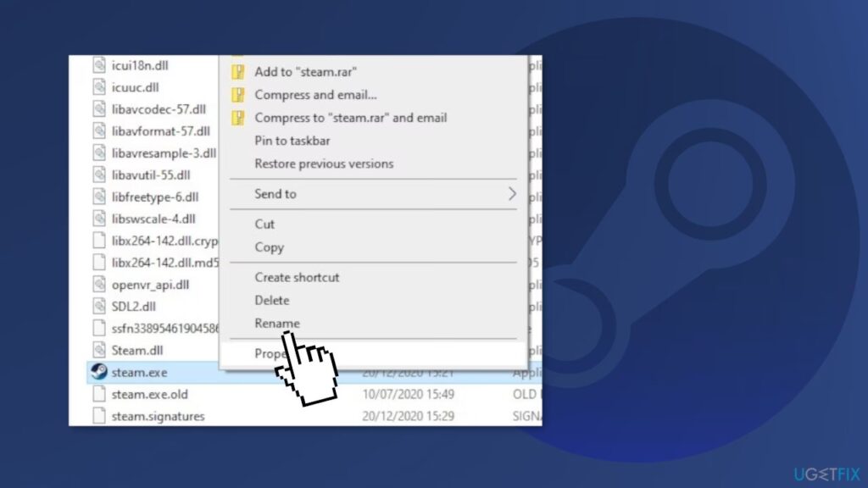Open Properties from the context menu
Screen dimensions: 868x488
374,353
